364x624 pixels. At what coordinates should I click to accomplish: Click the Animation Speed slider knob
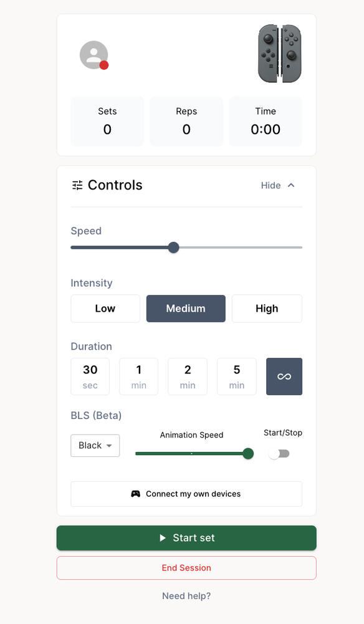(x=248, y=454)
